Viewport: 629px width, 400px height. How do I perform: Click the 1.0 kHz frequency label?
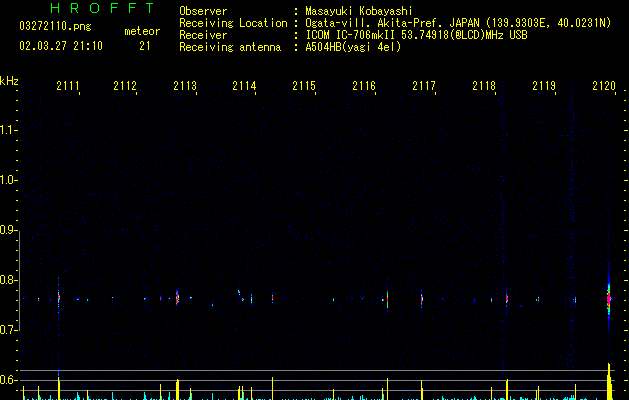(x=7, y=180)
